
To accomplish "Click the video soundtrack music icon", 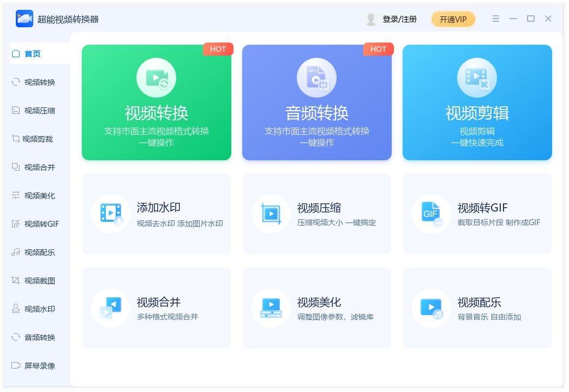I will point(432,308).
